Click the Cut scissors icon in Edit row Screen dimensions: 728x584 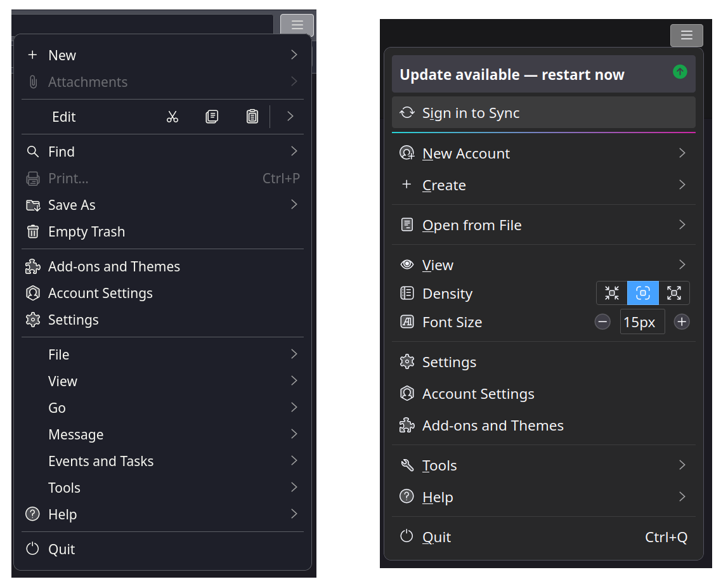coord(172,117)
